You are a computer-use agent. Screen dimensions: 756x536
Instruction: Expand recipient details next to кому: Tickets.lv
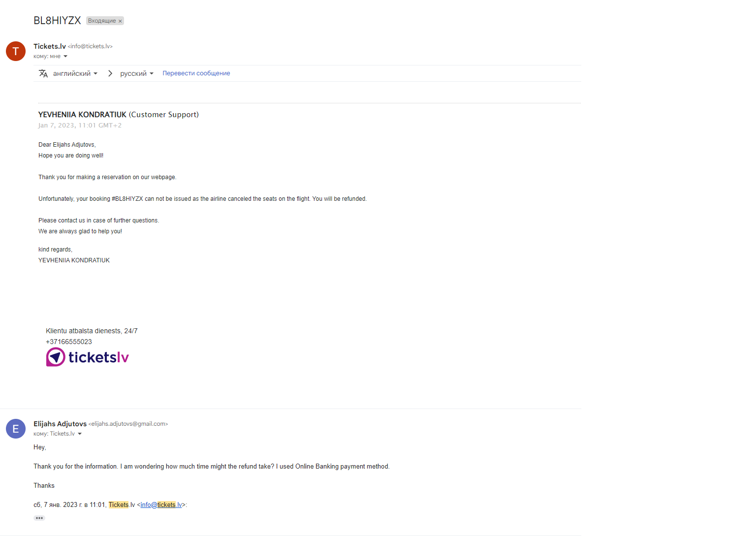[x=80, y=434]
